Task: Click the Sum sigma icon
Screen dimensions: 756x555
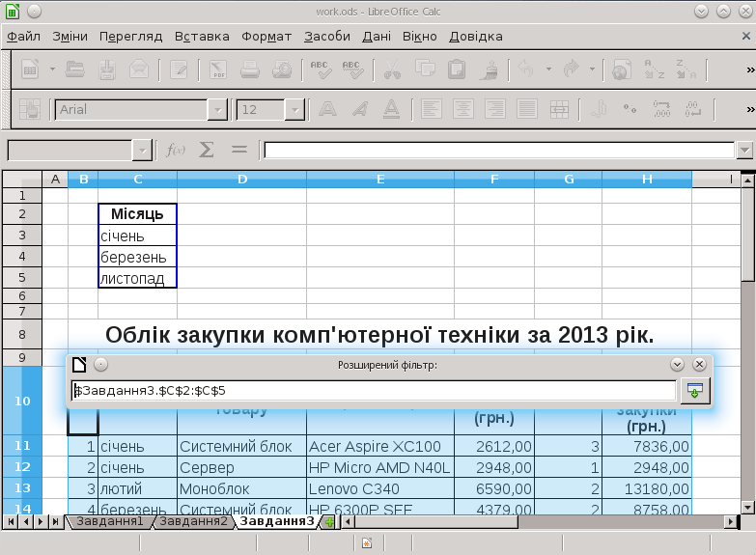Action: click(x=206, y=150)
